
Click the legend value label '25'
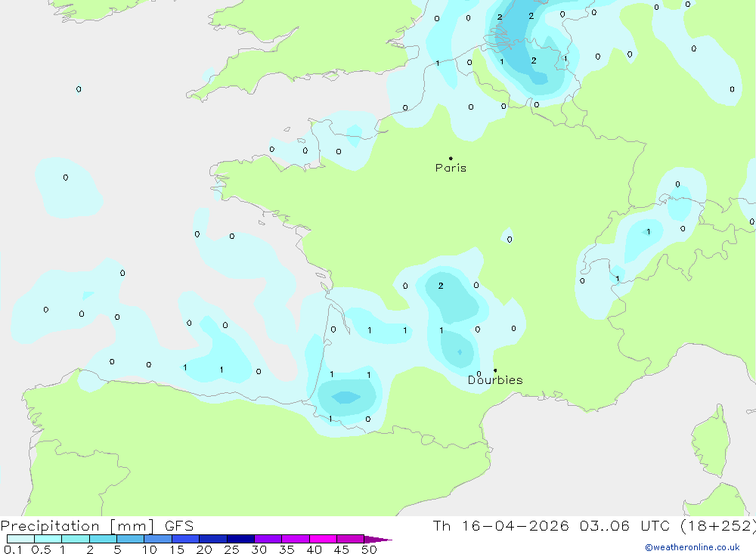click(231, 549)
